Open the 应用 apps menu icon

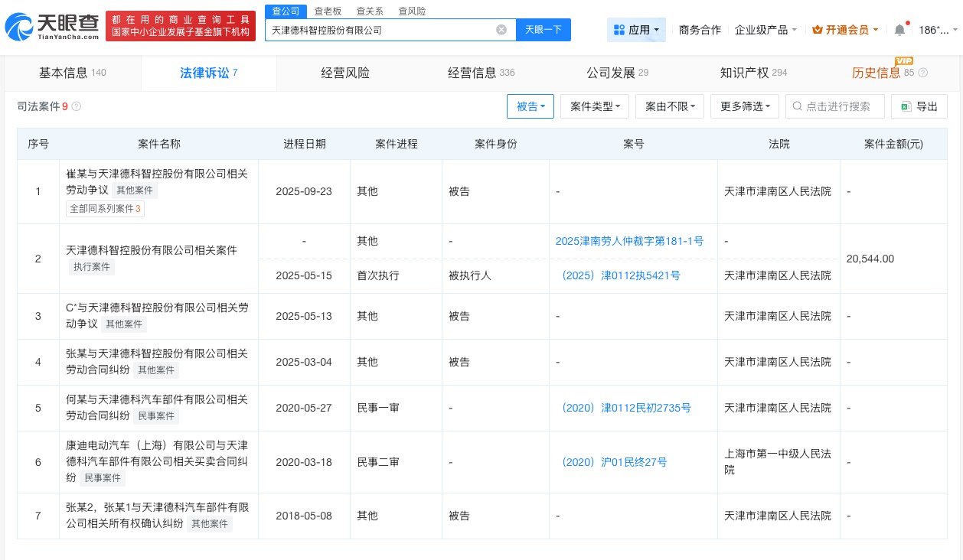point(620,30)
